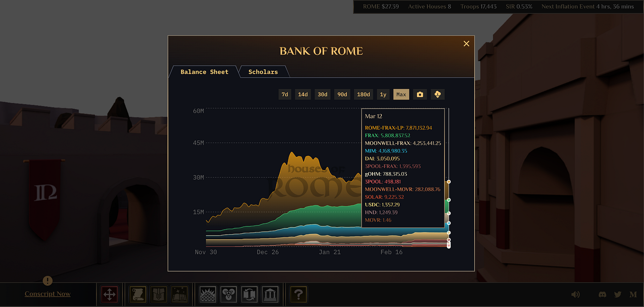This screenshot has width=644, height=307.
Task: Click the Active Houses 8 stat
Action: click(430, 6)
